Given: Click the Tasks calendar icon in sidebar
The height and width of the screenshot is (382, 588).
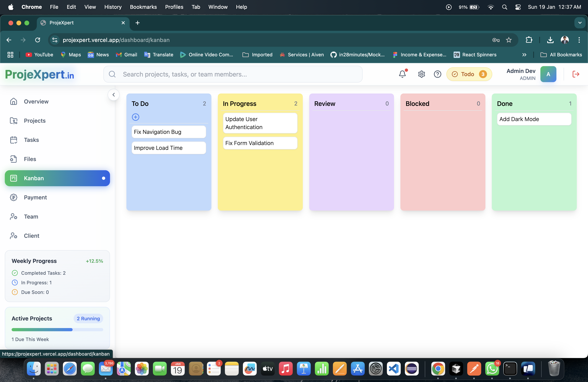Looking at the screenshot, I should 14,140.
